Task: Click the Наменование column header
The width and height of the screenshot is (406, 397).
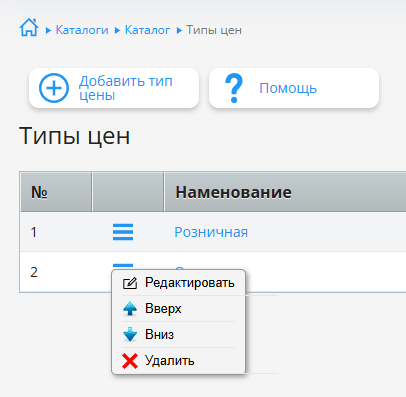Action: coord(285,192)
